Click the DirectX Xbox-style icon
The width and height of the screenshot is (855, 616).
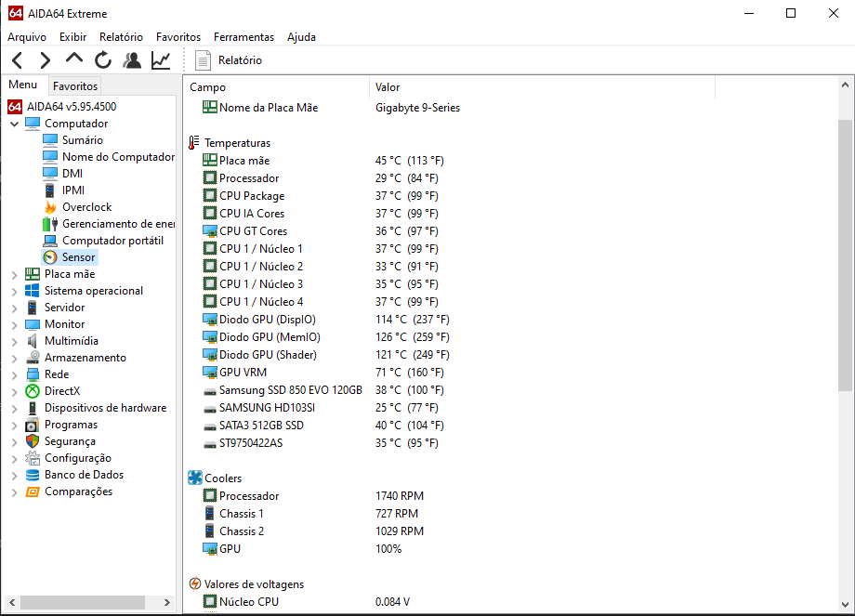(x=33, y=391)
